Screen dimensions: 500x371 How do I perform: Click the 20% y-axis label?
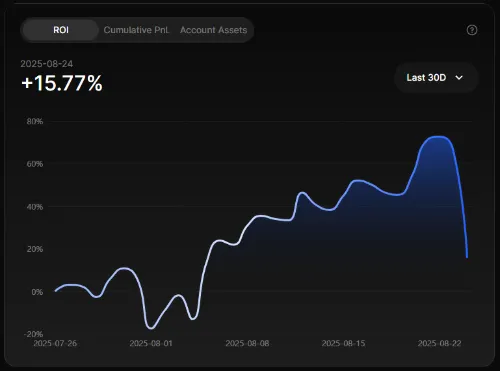click(35, 249)
